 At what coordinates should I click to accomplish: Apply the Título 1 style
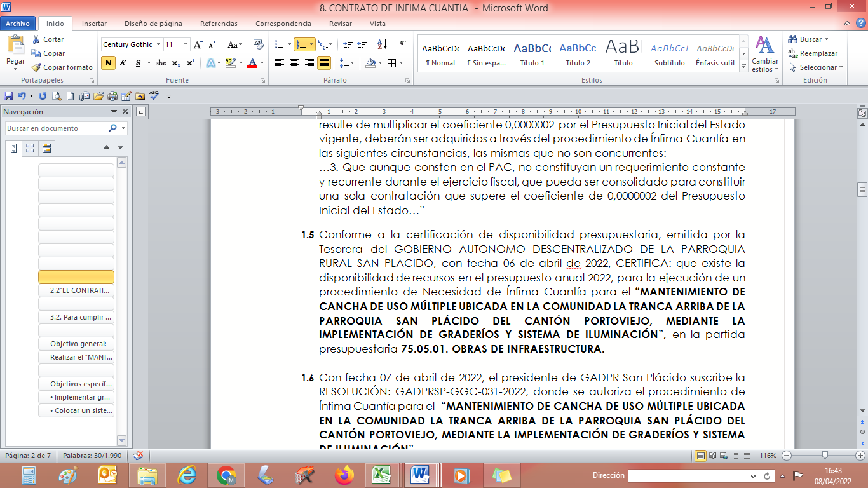click(532, 54)
